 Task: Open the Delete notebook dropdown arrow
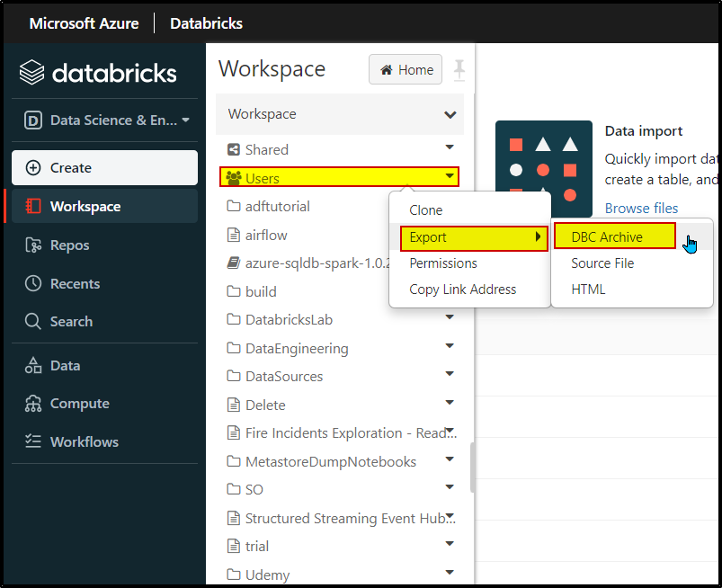tap(450, 403)
